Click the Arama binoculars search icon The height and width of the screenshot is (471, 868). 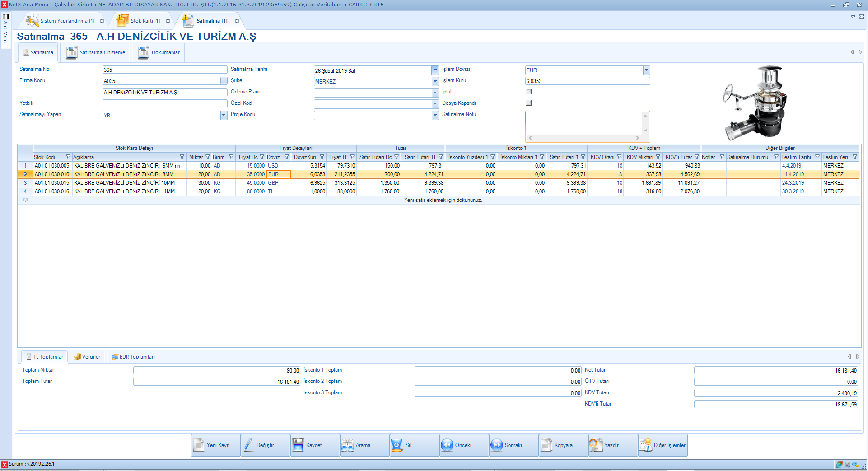coord(347,445)
